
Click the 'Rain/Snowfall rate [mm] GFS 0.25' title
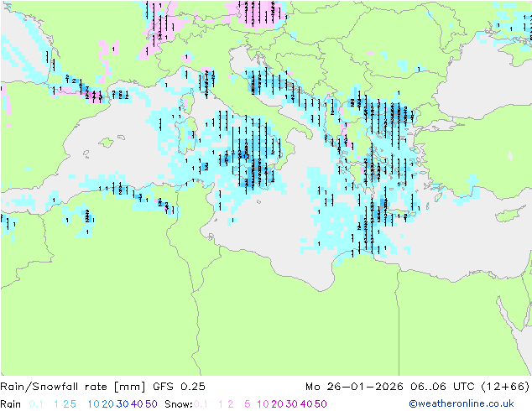coord(103,387)
